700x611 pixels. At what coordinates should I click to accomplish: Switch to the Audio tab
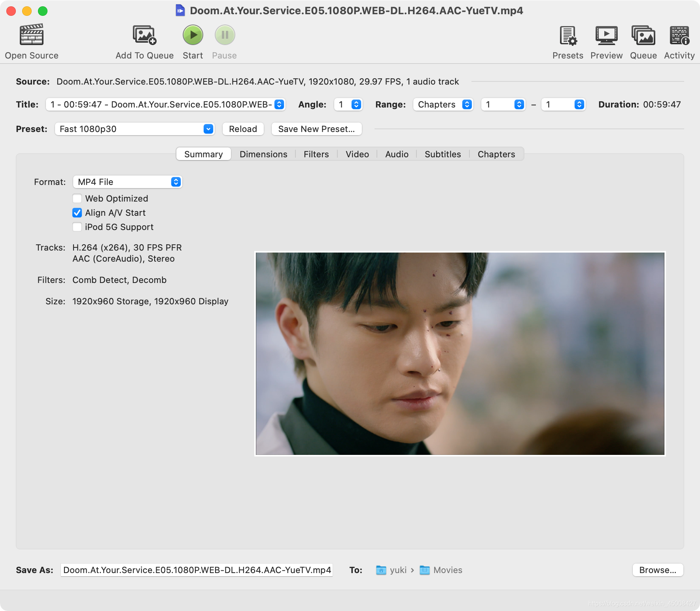click(x=397, y=154)
